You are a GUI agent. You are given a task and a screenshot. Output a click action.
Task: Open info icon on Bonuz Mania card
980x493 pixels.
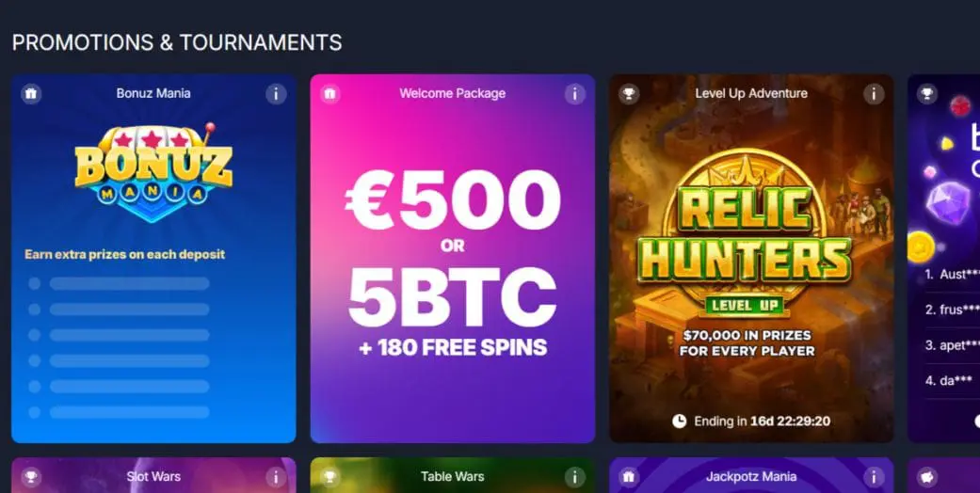coord(276,94)
